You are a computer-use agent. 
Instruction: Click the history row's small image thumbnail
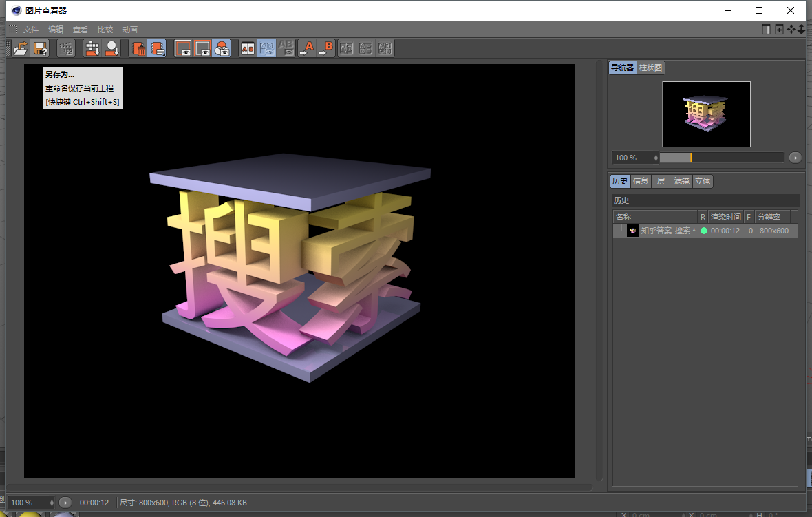click(633, 231)
